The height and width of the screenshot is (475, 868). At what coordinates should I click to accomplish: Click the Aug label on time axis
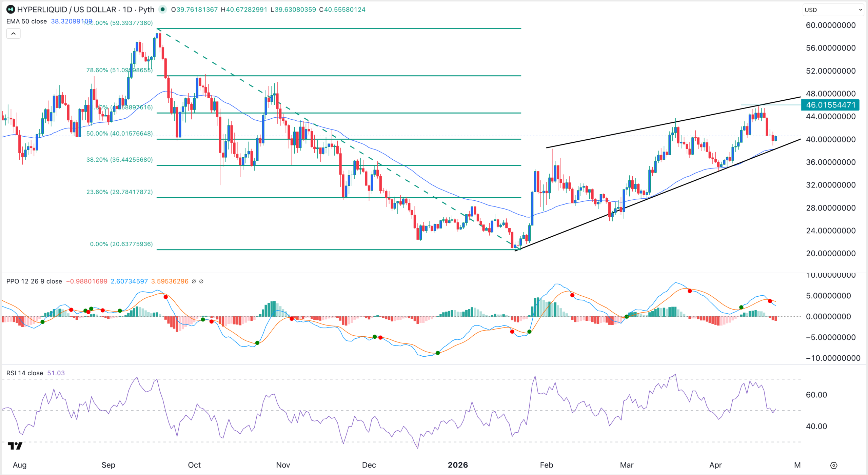20,465
